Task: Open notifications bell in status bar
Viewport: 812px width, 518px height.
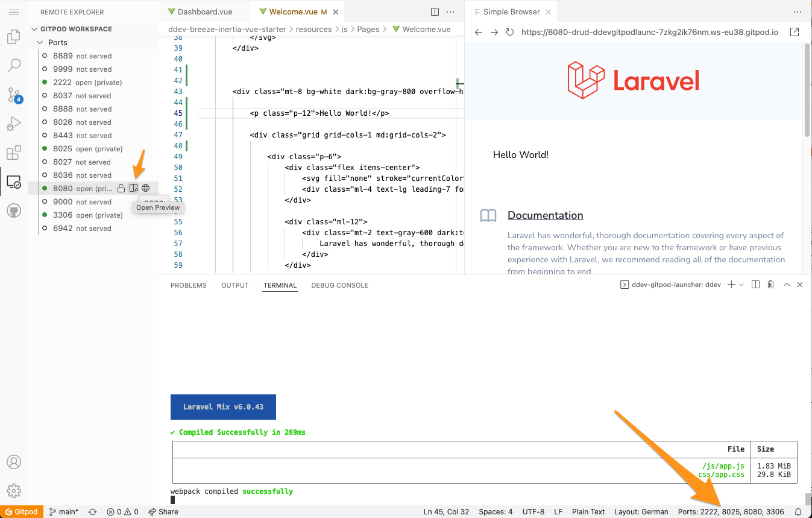Action: [798, 512]
